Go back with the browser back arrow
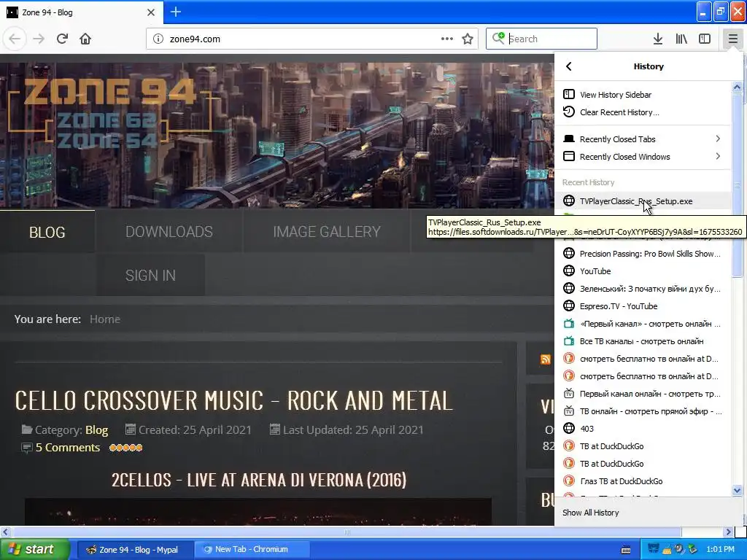This screenshot has height=560, width=747. pos(15,39)
